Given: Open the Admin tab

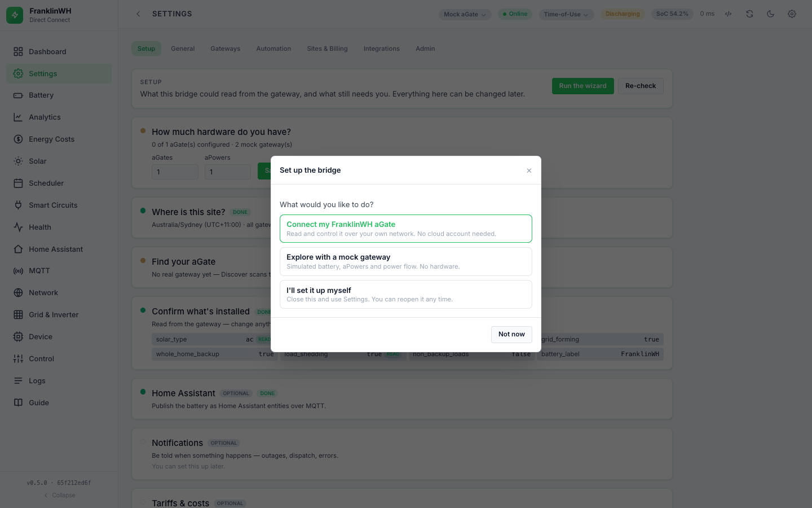Looking at the screenshot, I should [425, 49].
